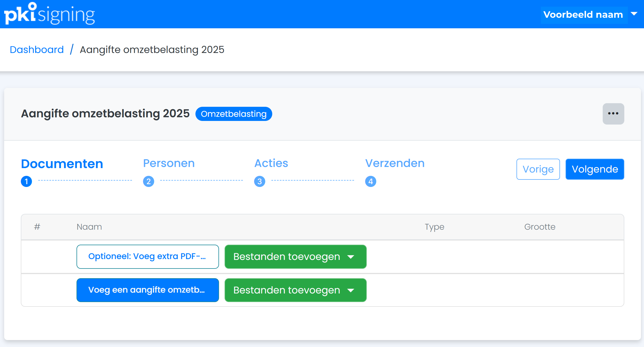
Task: Click the Voeg een aangifte omzetb... button
Action: [148, 290]
